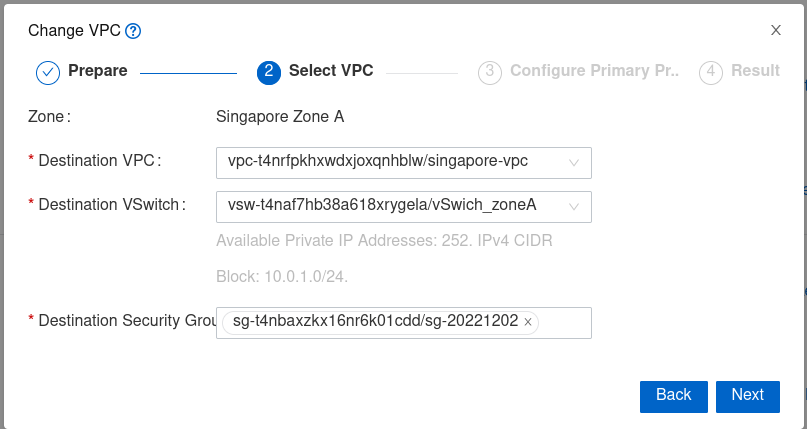Click the sg-t4nbaxzkx16nr6k01cdd security group tag text
This screenshot has width=807, height=429.
coord(375,322)
